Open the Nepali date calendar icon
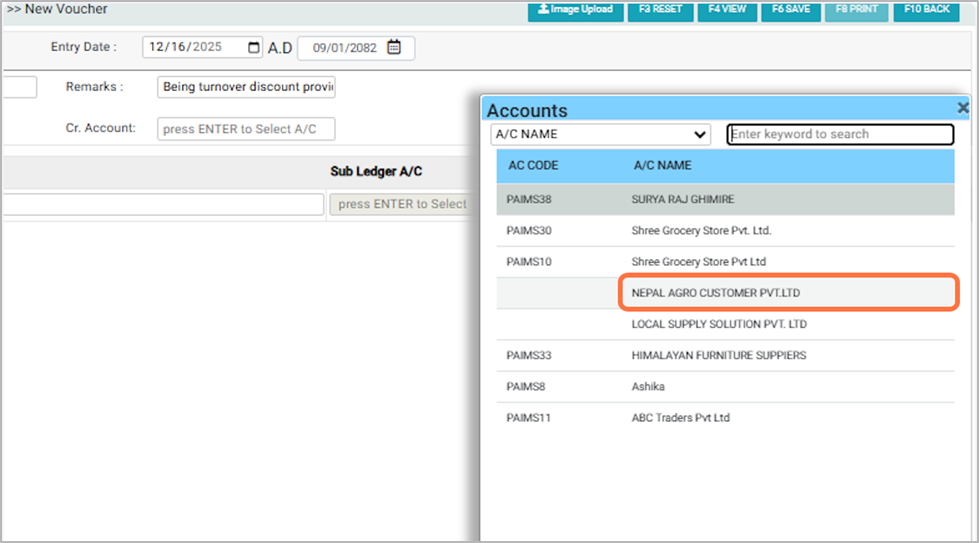 [x=394, y=47]
